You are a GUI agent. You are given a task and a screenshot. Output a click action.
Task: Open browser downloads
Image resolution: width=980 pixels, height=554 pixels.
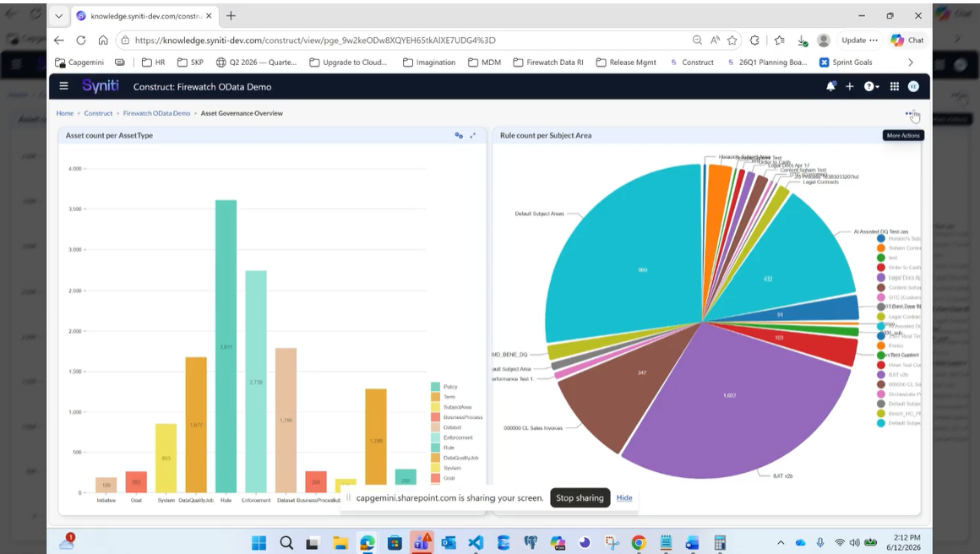(803, 41)
